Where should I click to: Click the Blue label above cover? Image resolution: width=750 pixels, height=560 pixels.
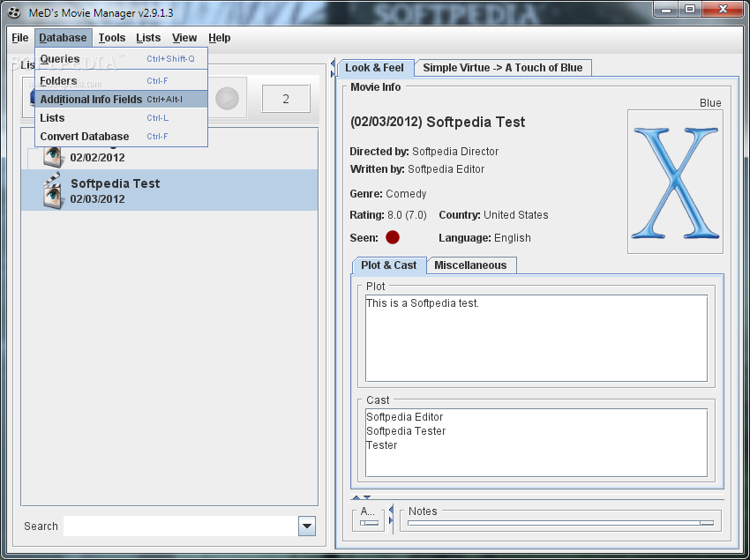tap(710, 103)
